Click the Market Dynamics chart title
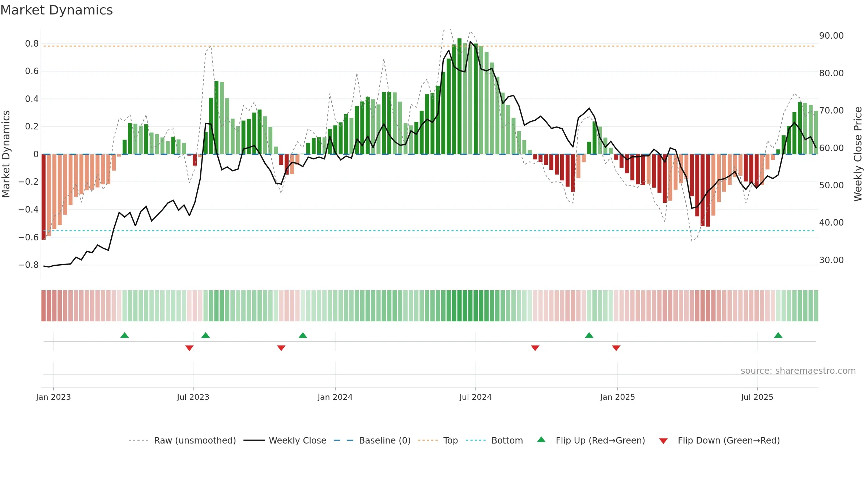Image resolution: width=868 pixels, height=488 pixels. pyautogui.click(x=56, y=10)
